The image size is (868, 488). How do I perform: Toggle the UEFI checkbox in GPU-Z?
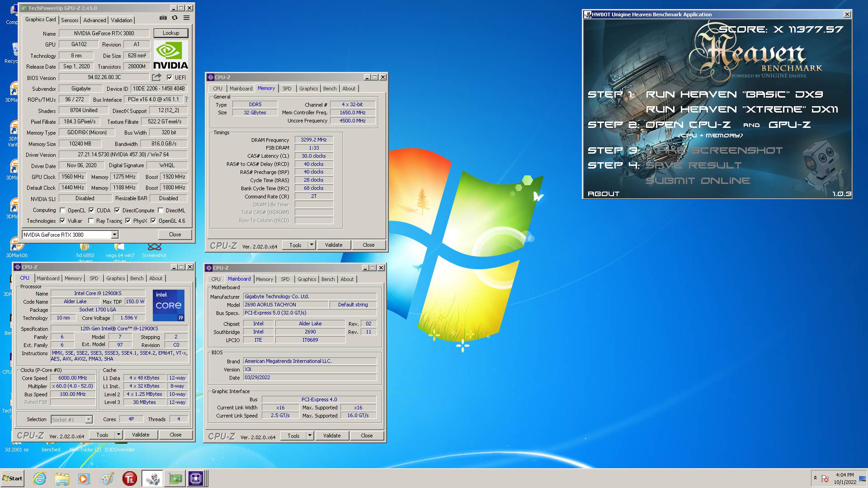click(x=170, y=77)
